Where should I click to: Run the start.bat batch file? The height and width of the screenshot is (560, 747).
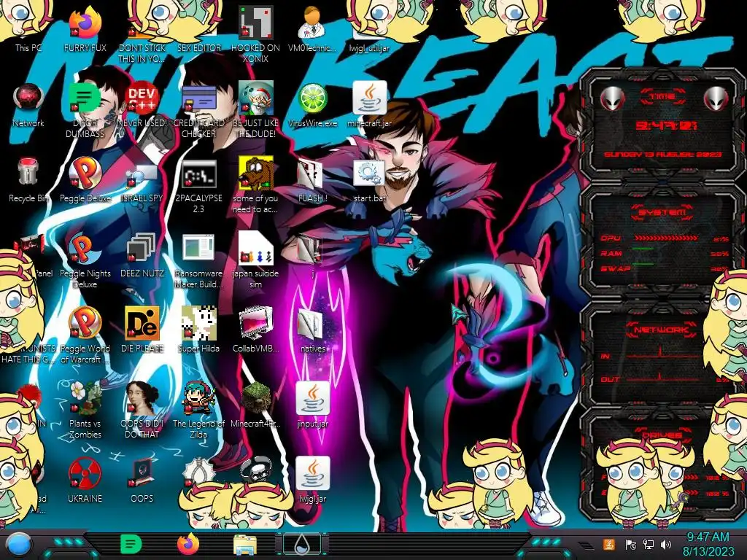click(x=369, y=180)
